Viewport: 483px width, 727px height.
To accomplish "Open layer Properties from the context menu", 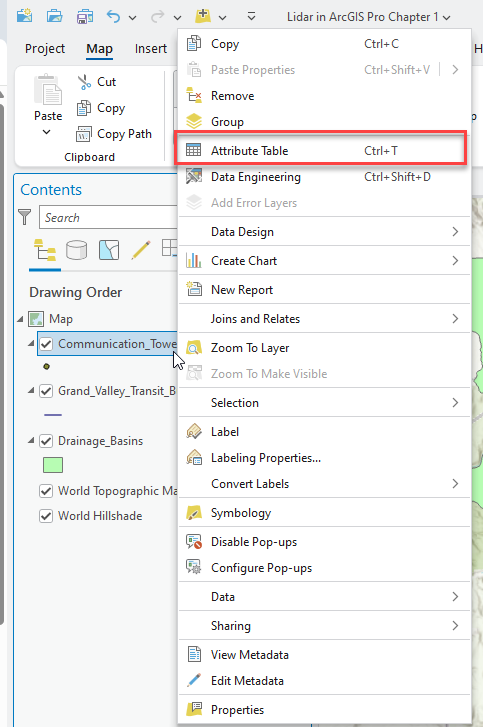I will coord(324,709).
